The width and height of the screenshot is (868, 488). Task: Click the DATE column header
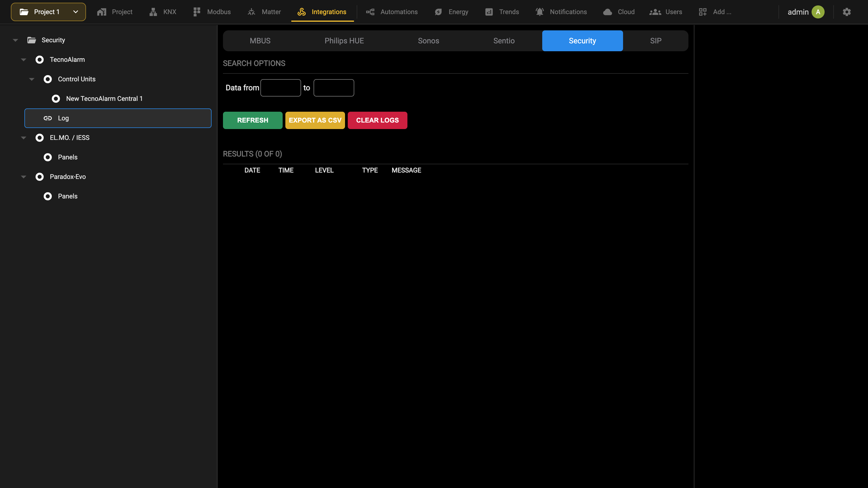pos(252,171)
